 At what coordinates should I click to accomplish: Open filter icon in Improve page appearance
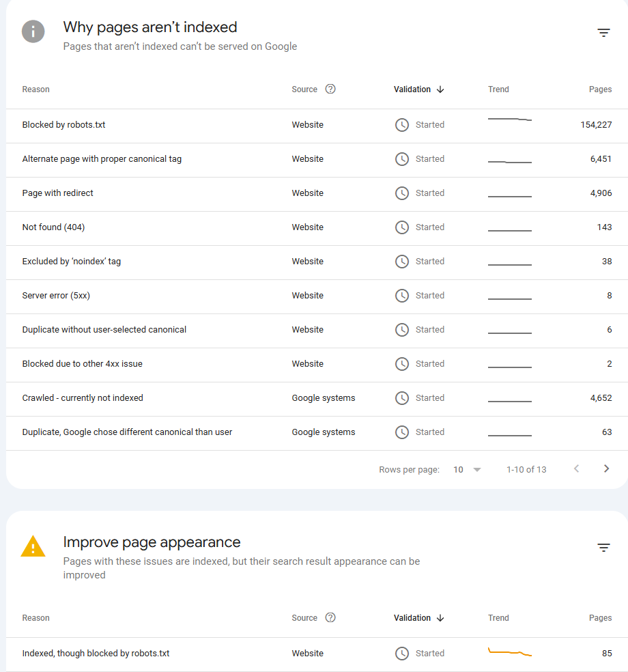coord(603,548)
